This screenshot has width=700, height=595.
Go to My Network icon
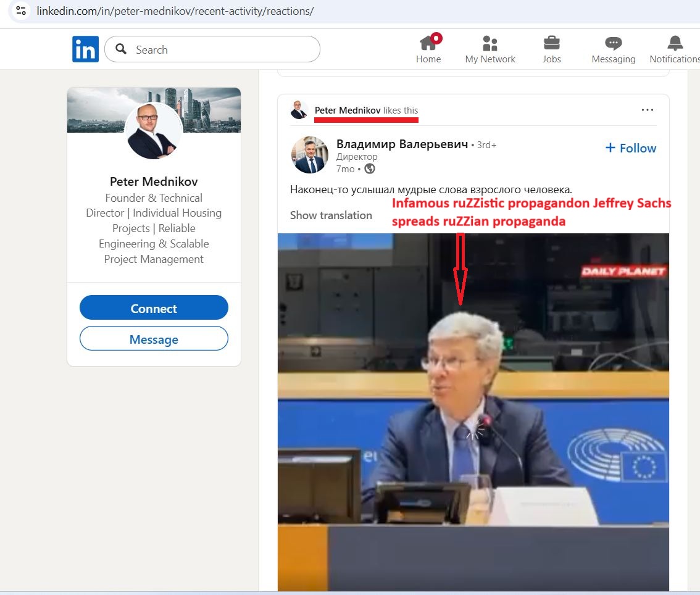(x=490, y=43)
